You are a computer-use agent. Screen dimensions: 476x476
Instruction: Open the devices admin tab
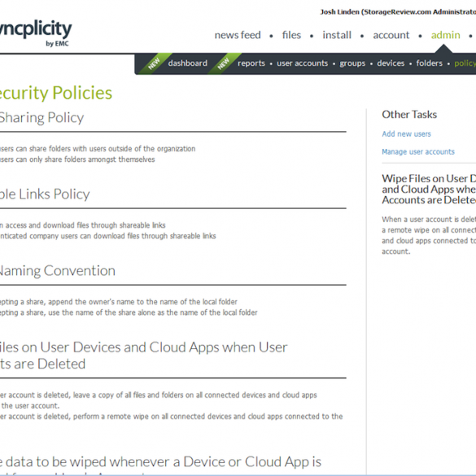tap(391, 63)
